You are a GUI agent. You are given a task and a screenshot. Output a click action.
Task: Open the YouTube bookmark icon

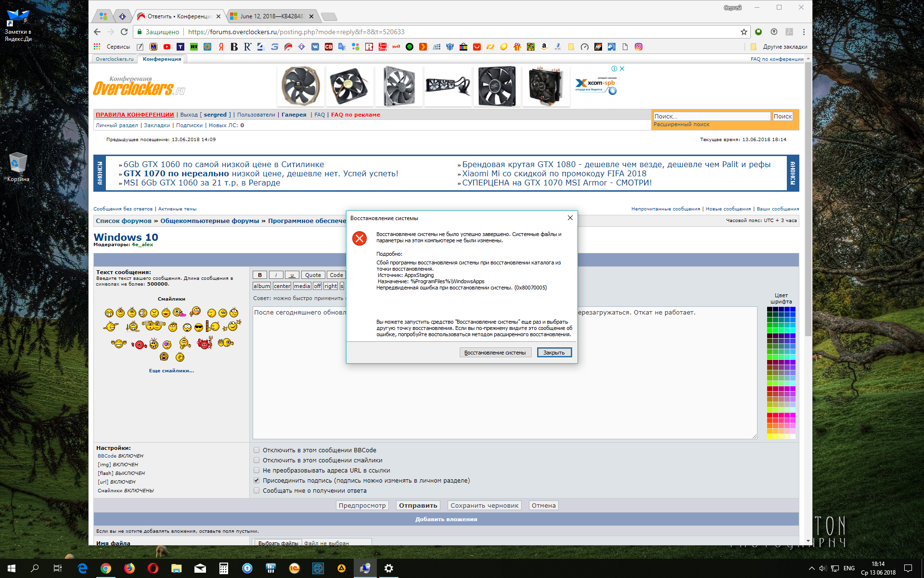click(167, 47)
